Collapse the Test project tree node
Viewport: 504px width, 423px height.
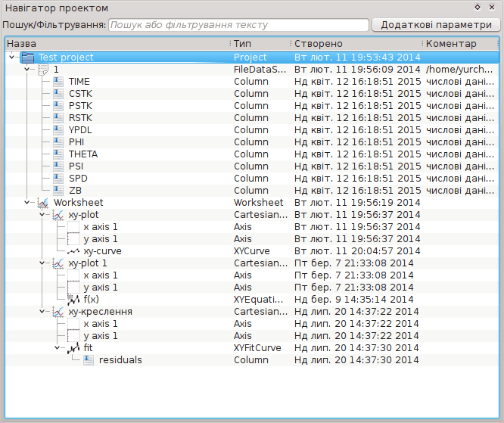(x=12, y=58)
